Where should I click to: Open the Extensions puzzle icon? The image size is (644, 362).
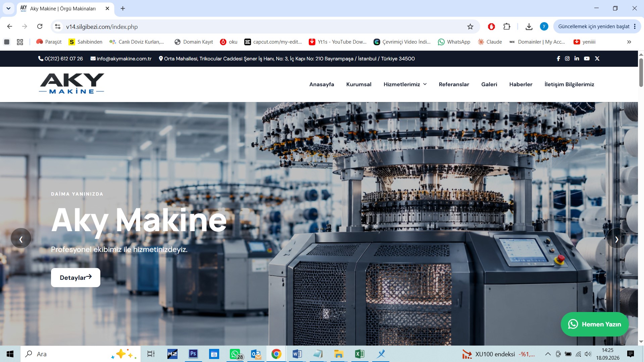click(x=507, y=27)
